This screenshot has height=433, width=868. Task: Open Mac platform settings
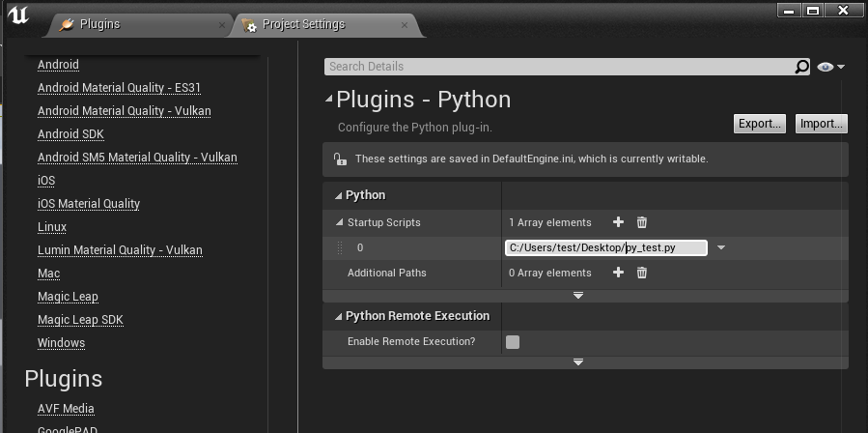pos(48,274)
